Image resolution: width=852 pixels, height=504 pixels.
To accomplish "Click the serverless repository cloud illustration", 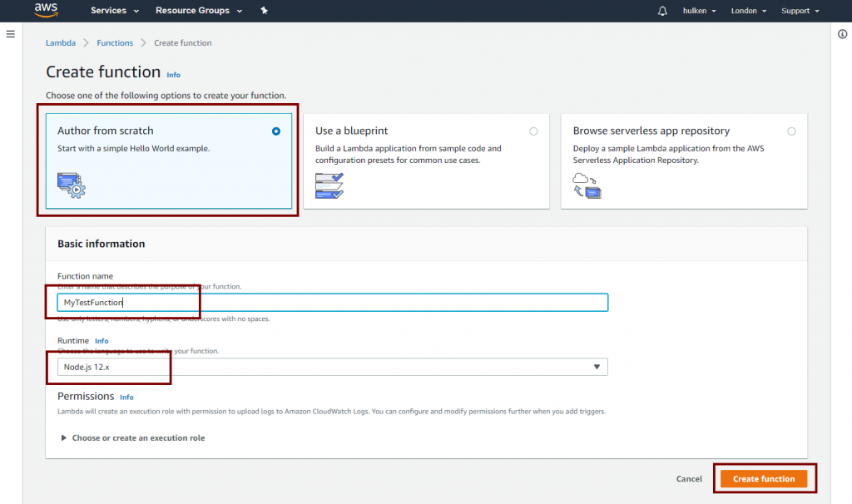I will [x=587, y=185].
